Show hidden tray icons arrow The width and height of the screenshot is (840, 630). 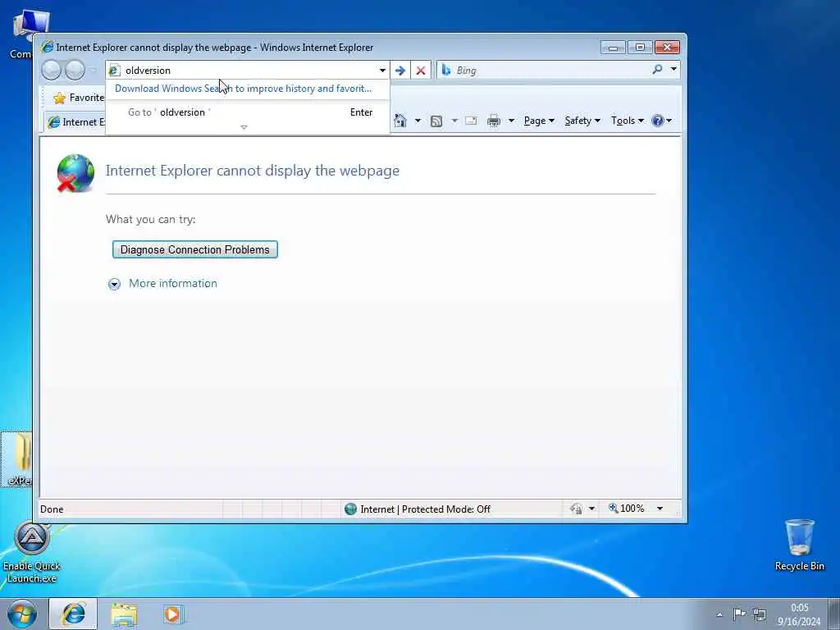[719, 614]
